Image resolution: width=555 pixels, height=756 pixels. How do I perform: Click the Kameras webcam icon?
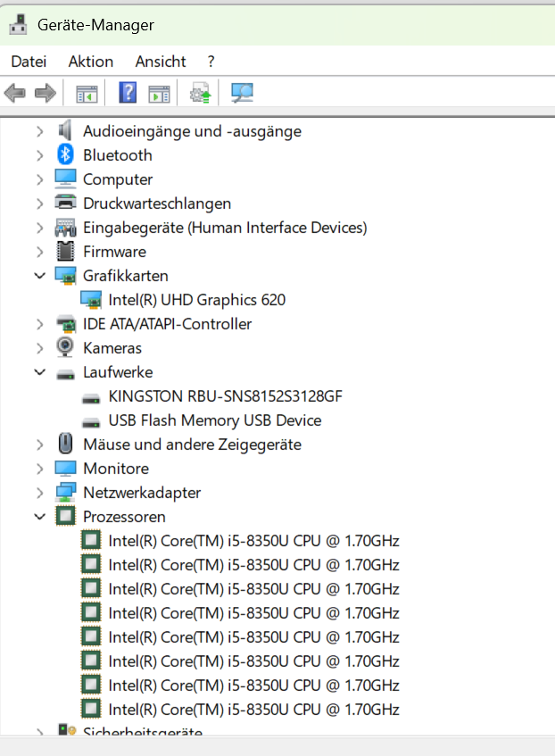click(x=65, y=347)
